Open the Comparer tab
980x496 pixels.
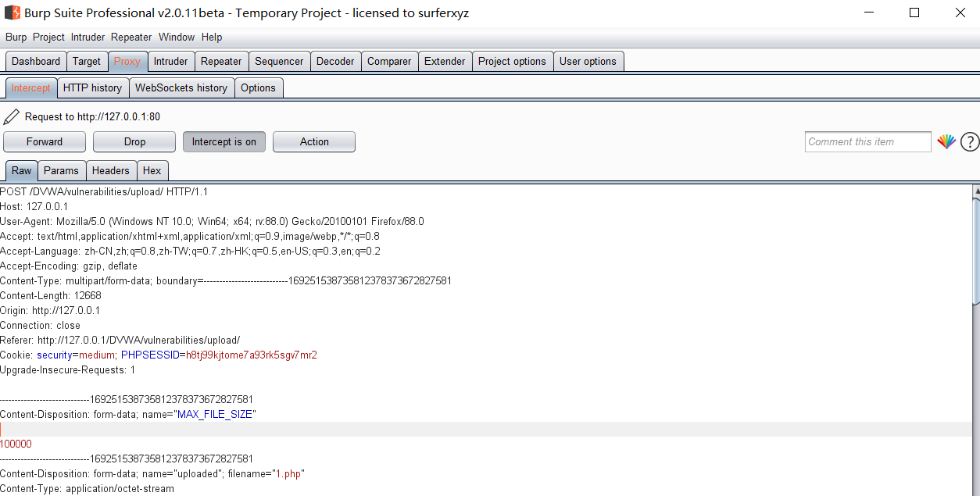point(389,61)
